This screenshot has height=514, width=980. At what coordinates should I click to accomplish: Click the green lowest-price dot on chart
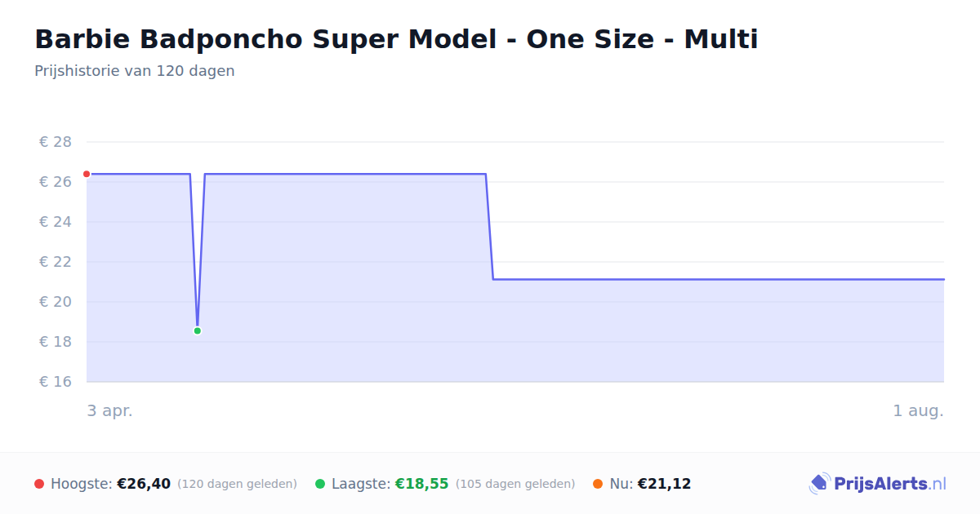[197, 330]
